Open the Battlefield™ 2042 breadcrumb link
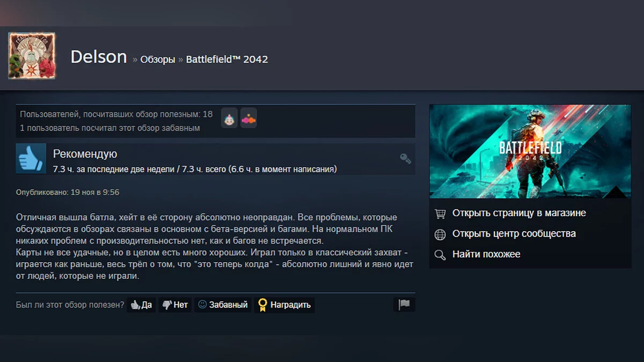 pos(227,59)
